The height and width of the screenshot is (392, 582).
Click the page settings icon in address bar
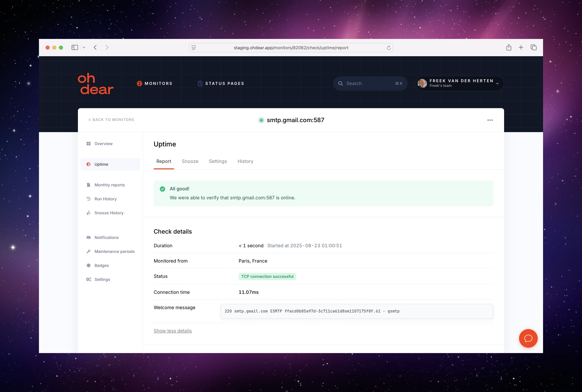(x=194, y=47)
